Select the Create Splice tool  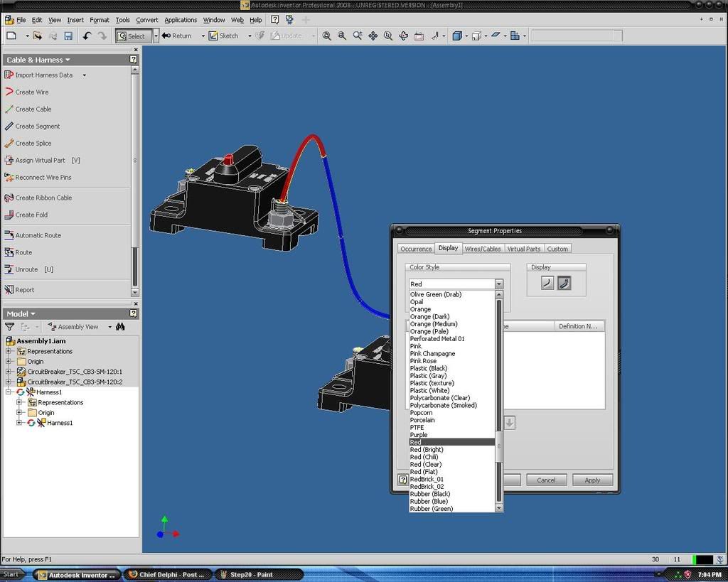28,144
